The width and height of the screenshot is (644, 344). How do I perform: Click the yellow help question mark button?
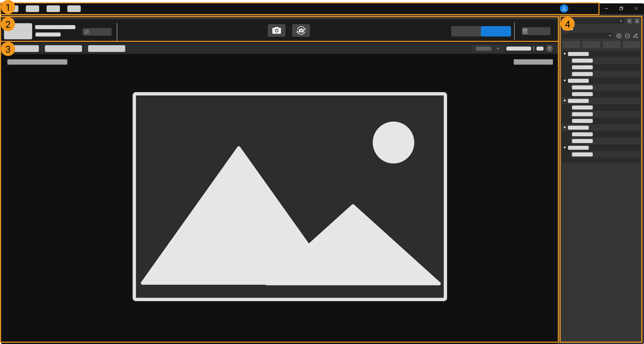pos(550,49)
